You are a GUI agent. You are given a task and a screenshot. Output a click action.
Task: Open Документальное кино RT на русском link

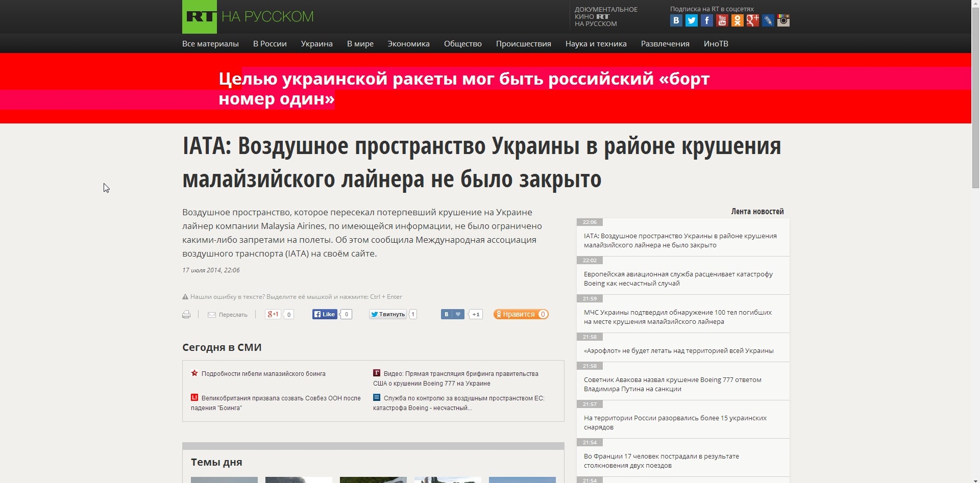[x=606, y=16]
